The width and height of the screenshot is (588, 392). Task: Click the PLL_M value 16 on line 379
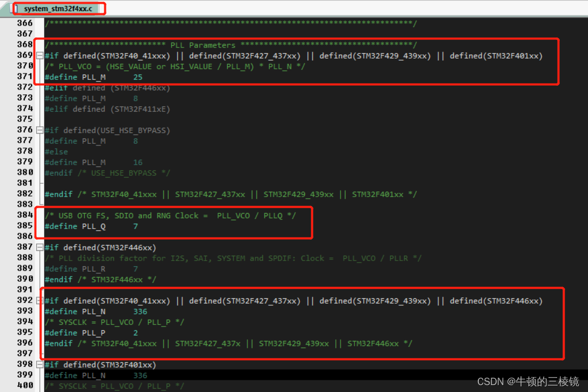(138, 162)
